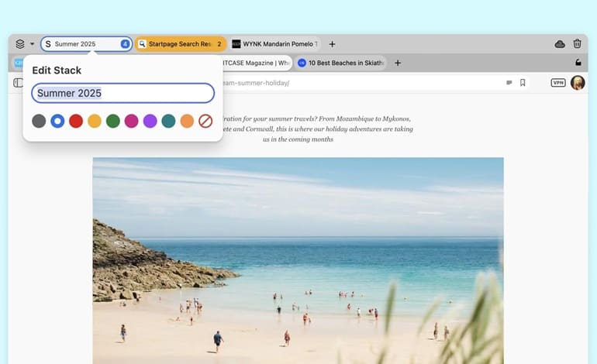Image resolution: width=597 pixels, height=364 pixels.
Task: Open the user profile avatar
Action: point(578,83)
